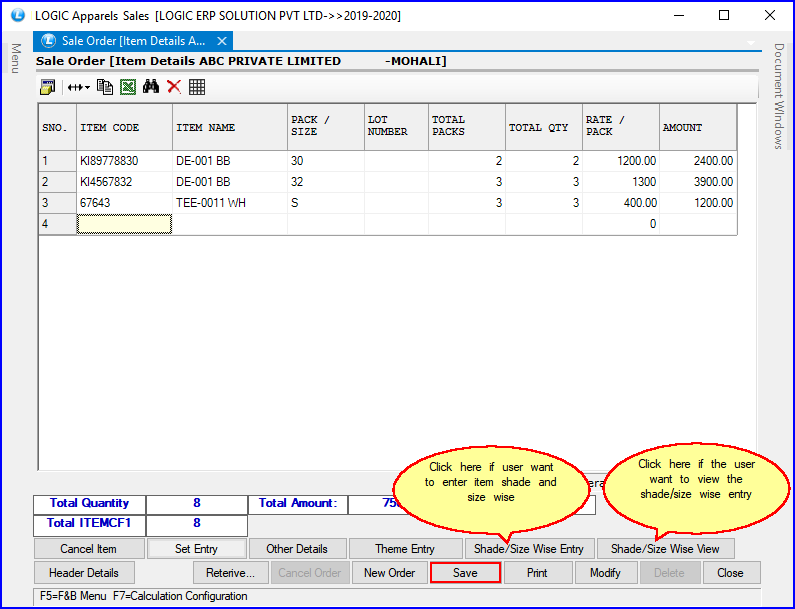The width and height of the screenshot is (795, 609).
Task: Click the Total Amount value field
Action: pos(375,504)
